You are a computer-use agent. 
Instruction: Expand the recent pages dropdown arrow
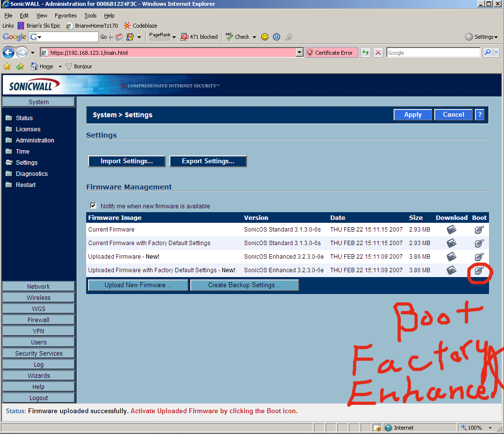[x=32, y=52]
